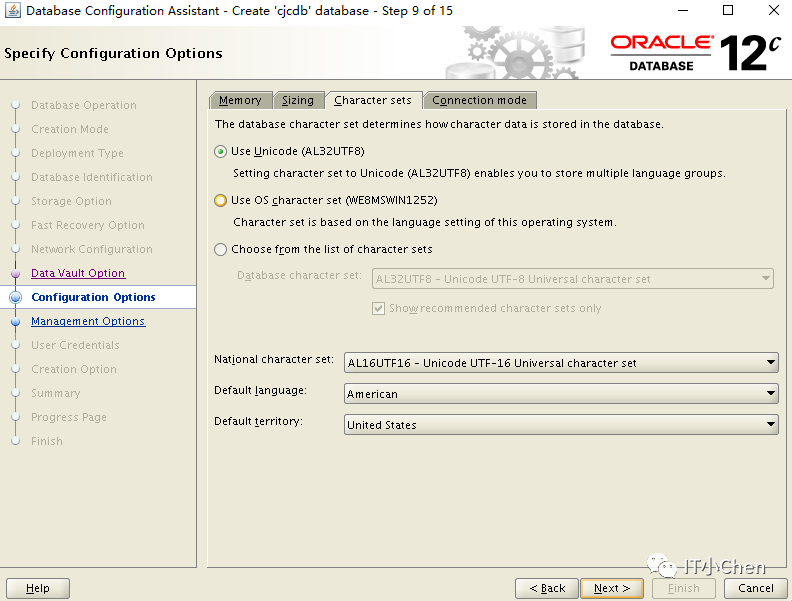Click the Default territory label

click(258, 421)
